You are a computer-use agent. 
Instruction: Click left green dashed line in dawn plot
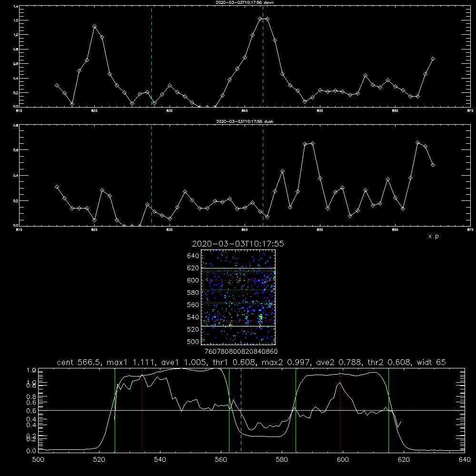click(151, 56)
